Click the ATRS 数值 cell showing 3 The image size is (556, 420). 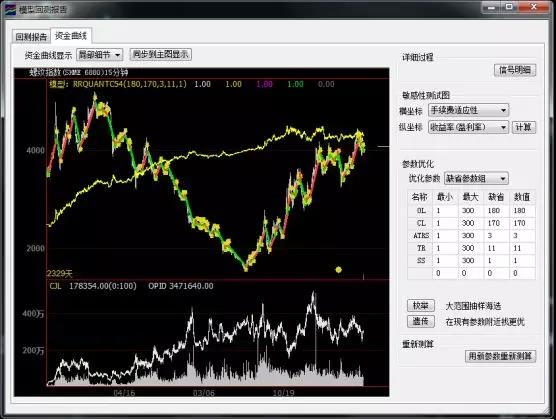[522, 236]
